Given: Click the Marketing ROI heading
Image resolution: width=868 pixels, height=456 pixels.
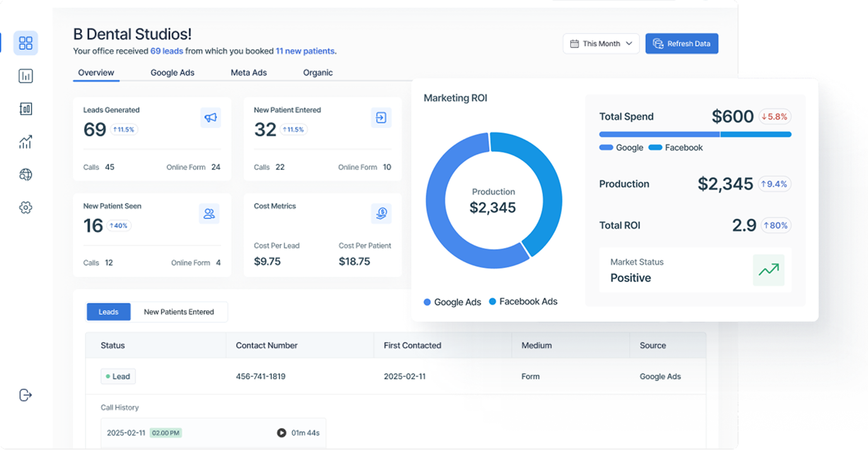Looking at the screenshot, I should (455, 98).
